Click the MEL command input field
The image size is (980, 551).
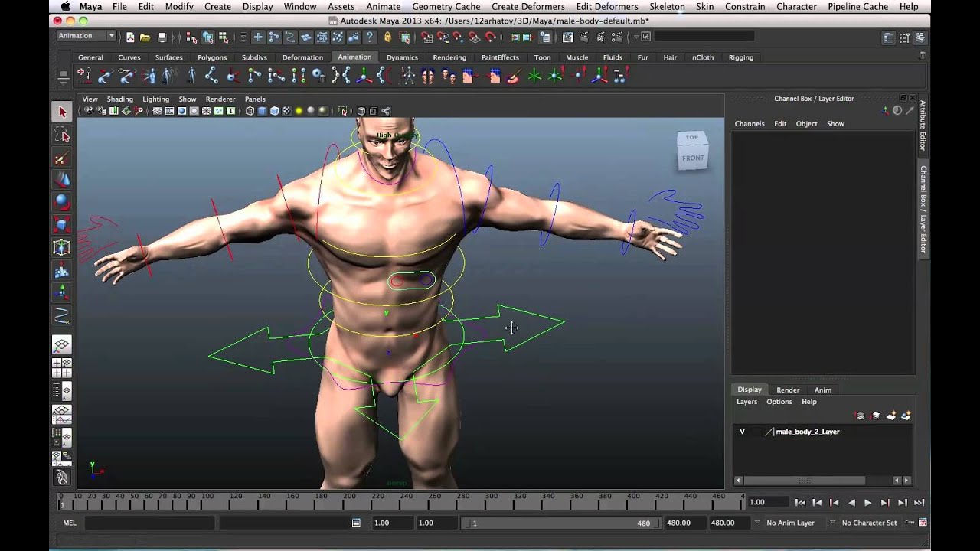149,523
